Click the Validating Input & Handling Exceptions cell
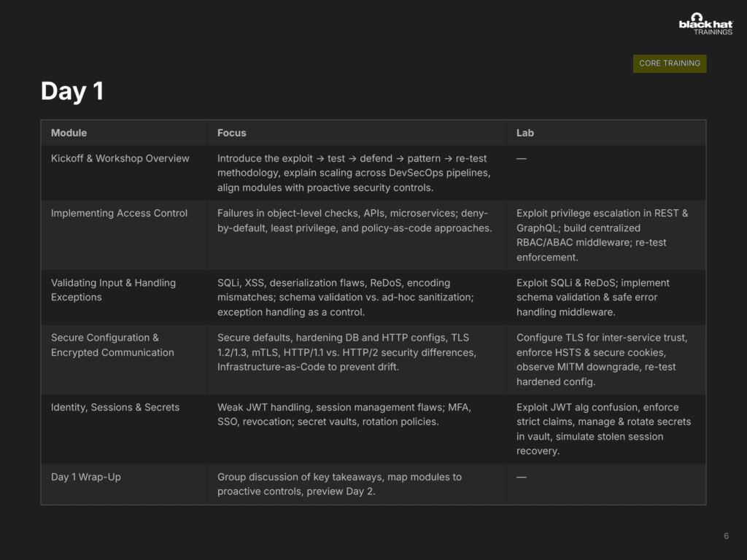 pos(113,289)
